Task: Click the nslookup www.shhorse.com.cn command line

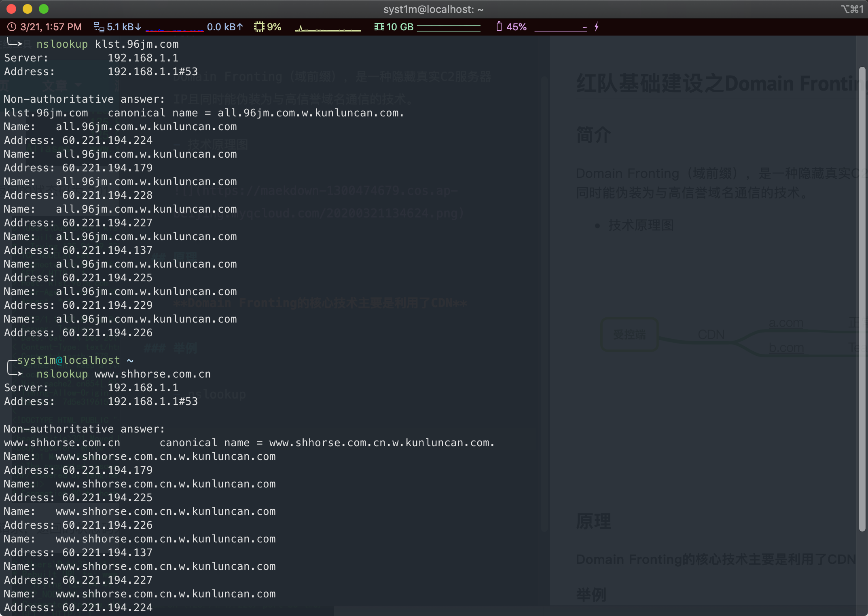Action: tap(123, 374)
